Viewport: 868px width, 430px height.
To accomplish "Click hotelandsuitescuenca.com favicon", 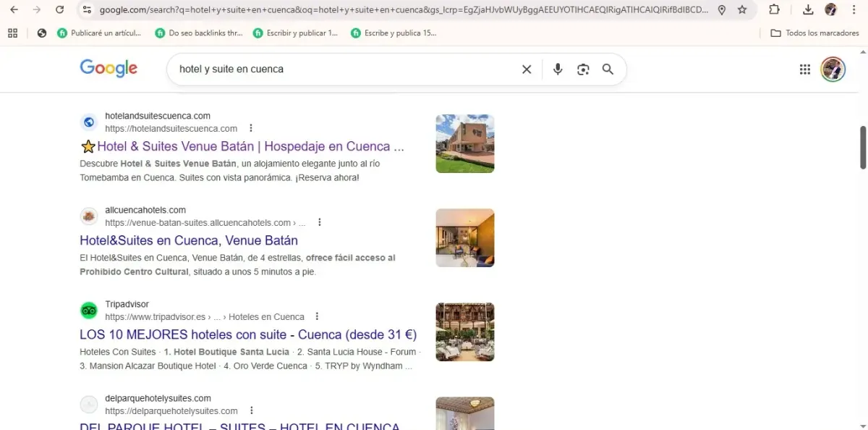I will point(89,122).
